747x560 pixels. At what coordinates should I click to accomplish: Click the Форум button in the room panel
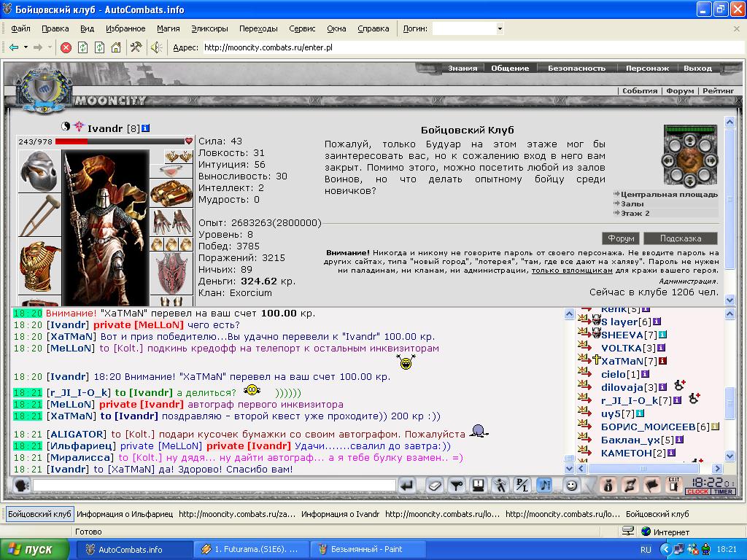click(621, 238)
